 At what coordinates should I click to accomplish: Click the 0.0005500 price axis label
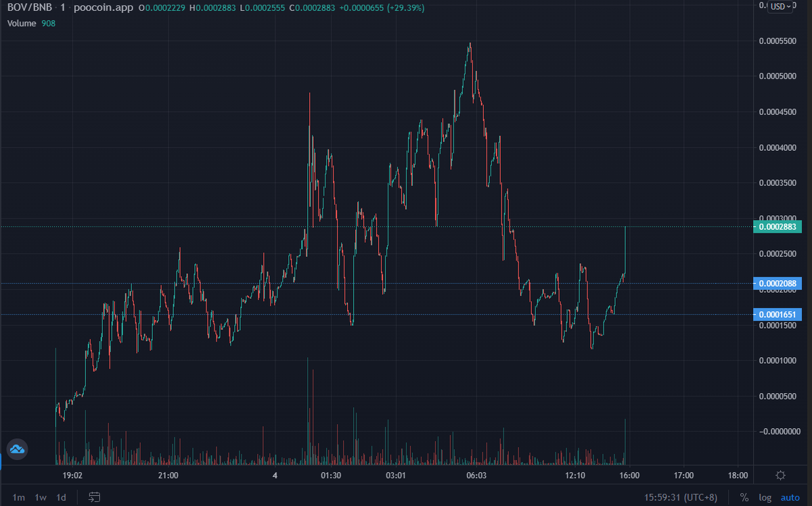point(777,41)
